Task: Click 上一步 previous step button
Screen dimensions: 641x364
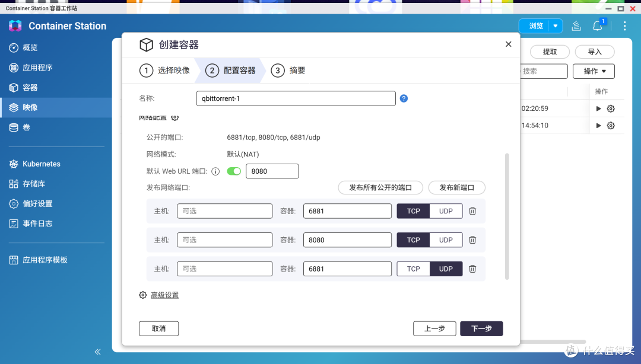Action: (434, 328)
